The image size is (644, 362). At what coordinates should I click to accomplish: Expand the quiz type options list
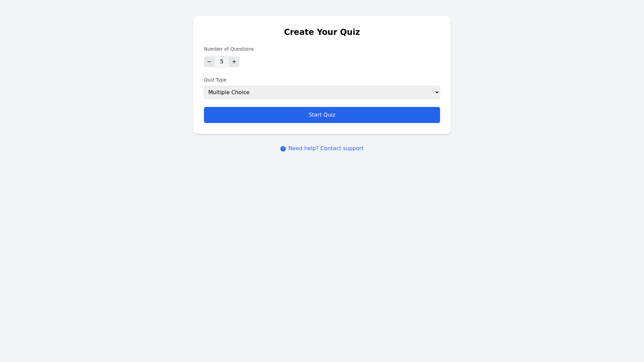[x=322, y=92]
